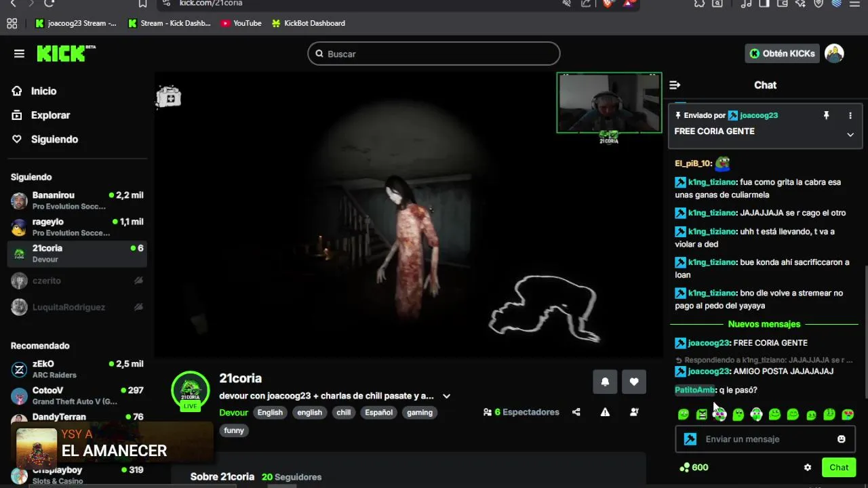
Task: Click the gaming tag
Action: click(420, 412)
